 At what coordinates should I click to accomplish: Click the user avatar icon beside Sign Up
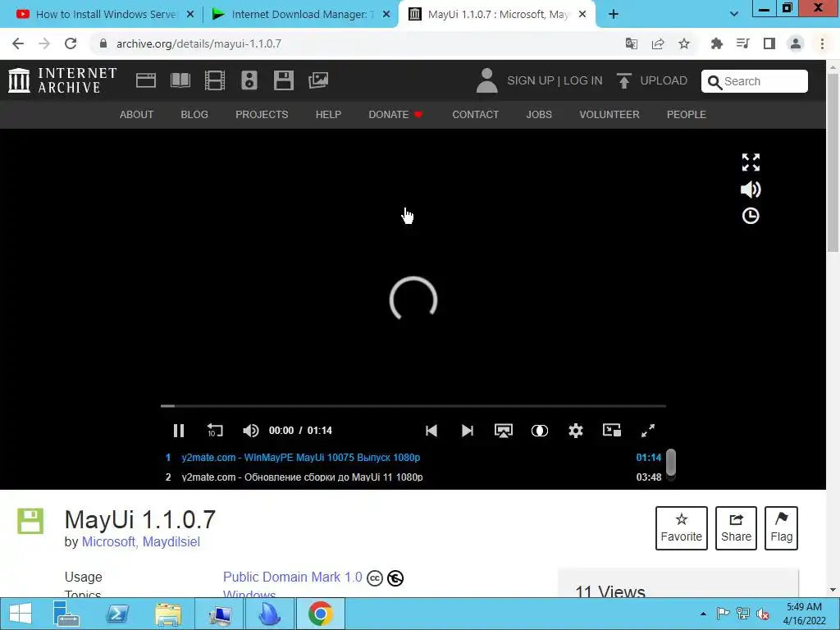487,80
